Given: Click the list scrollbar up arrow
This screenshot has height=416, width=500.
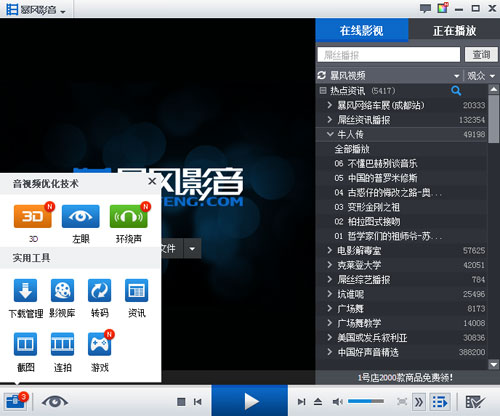Looking at the screenshot, I should tap(494, 89).
